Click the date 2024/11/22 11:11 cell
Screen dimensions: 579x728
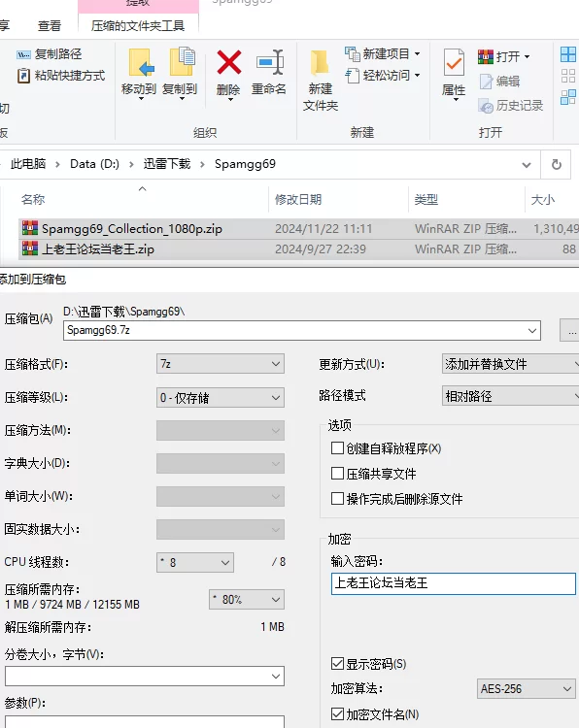(324, 228)
